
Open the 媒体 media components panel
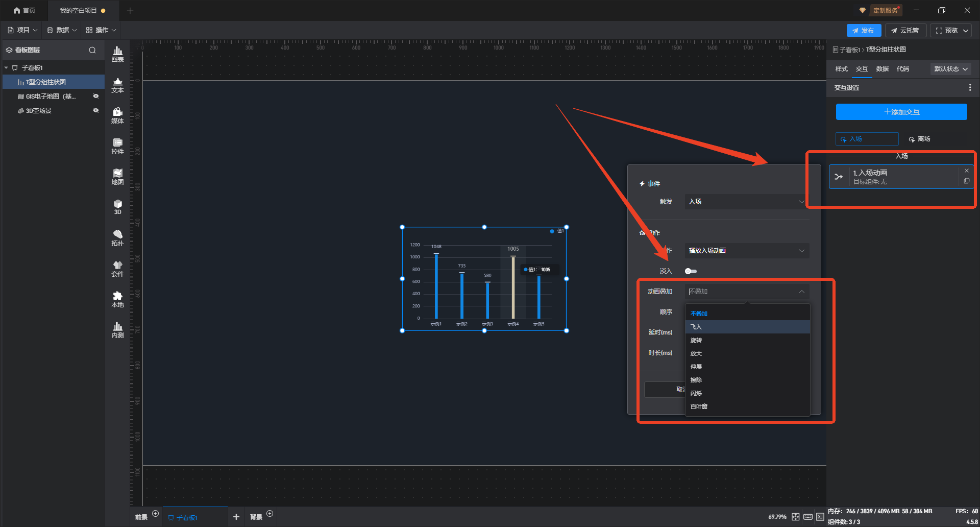(117, 115)
